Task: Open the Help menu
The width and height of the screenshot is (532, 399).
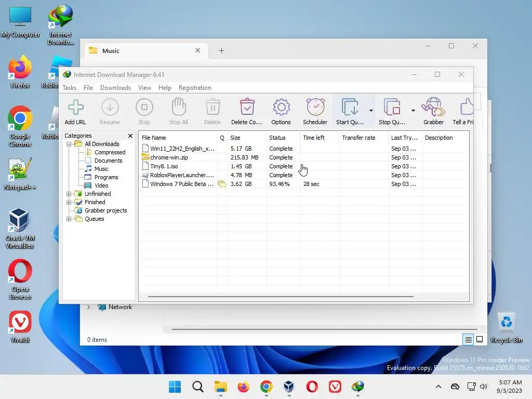Action: point(165,88)
